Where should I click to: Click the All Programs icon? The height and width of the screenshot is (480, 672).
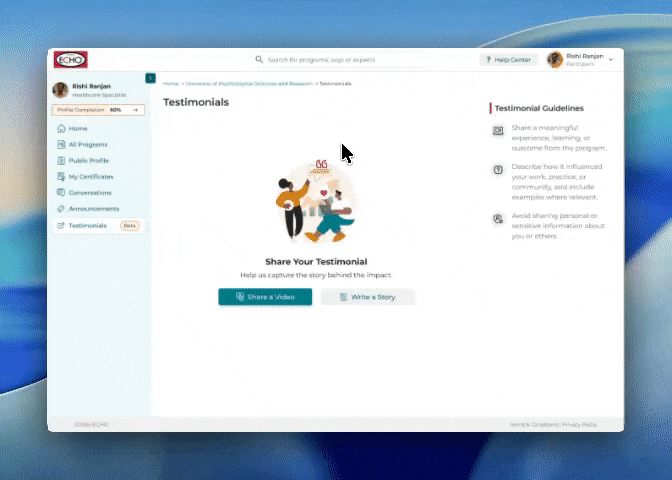pos(61,144)
